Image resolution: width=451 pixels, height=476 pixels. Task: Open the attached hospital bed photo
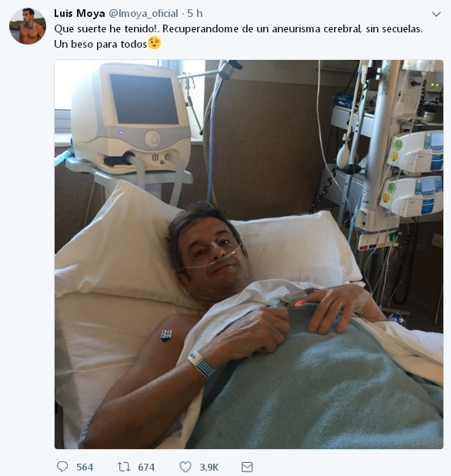[249, 255]
